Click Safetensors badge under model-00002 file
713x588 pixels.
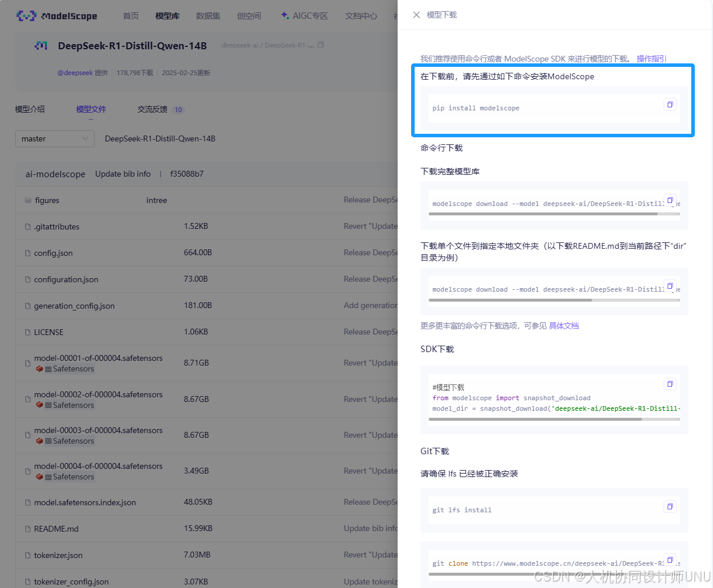[x=65, y=405]
